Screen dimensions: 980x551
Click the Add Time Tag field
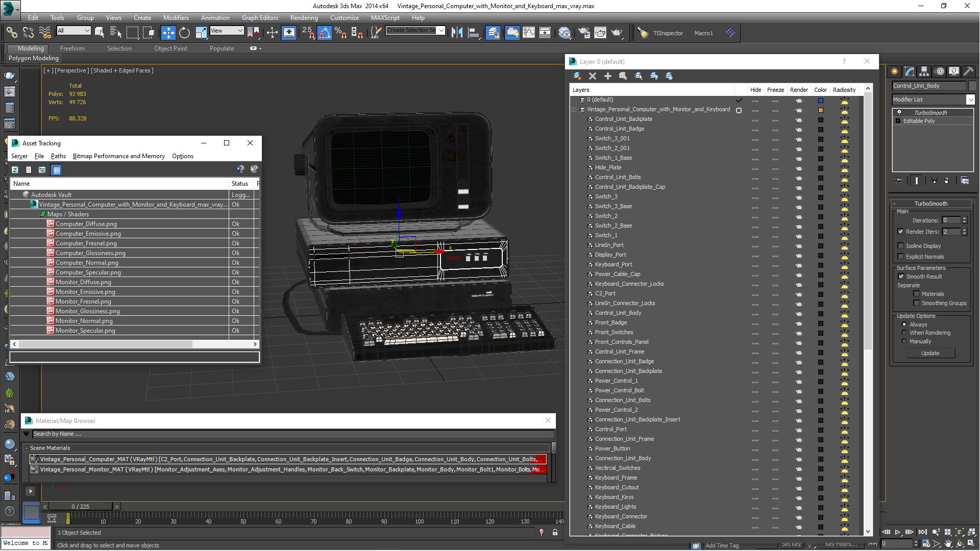coord(722,545)
